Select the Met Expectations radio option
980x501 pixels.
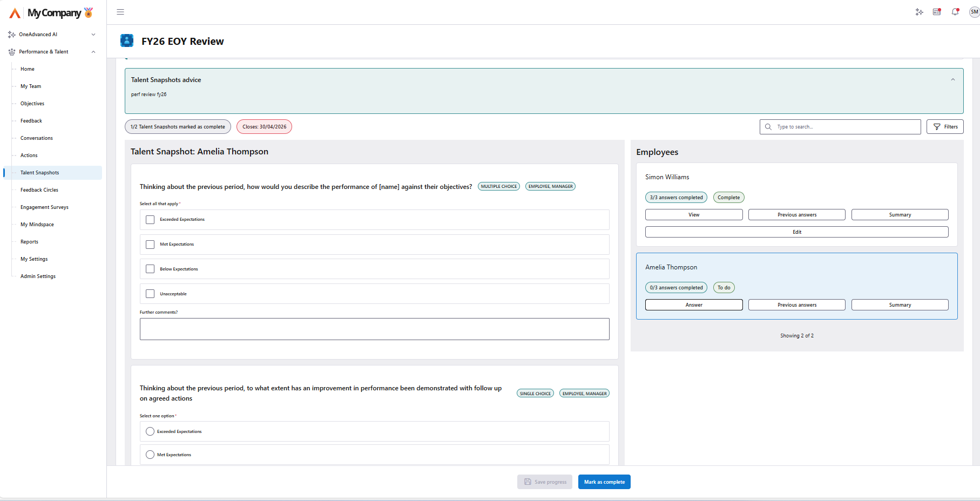pyautogui.click(x=150, y=455)
